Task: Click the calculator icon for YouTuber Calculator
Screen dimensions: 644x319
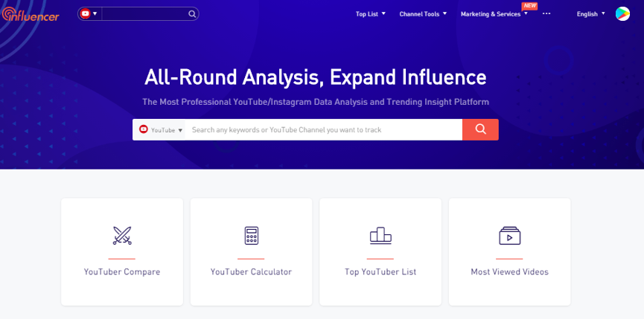Action: coord(252,236)
